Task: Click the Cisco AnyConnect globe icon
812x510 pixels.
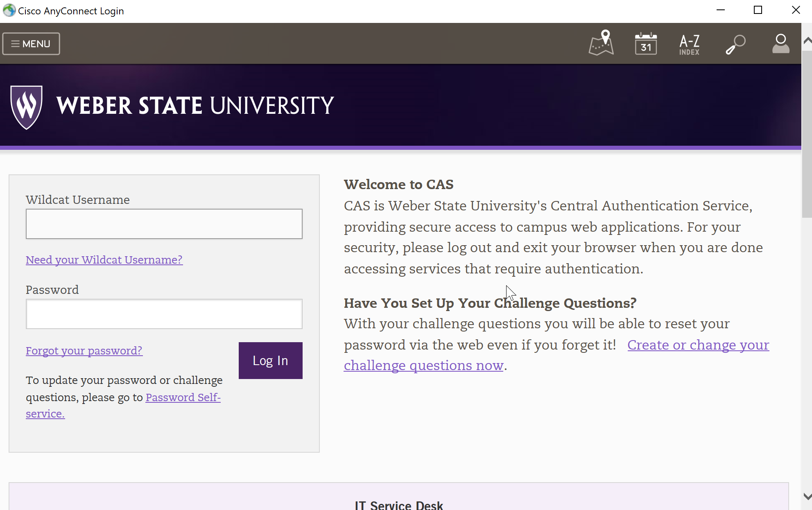Action: click(x=9, y=10)
